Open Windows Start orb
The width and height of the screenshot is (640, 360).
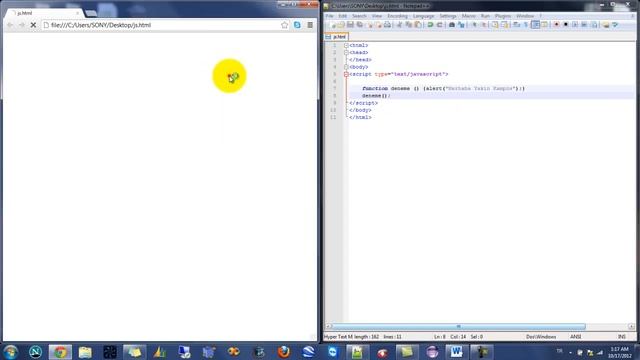pos(11,351)
